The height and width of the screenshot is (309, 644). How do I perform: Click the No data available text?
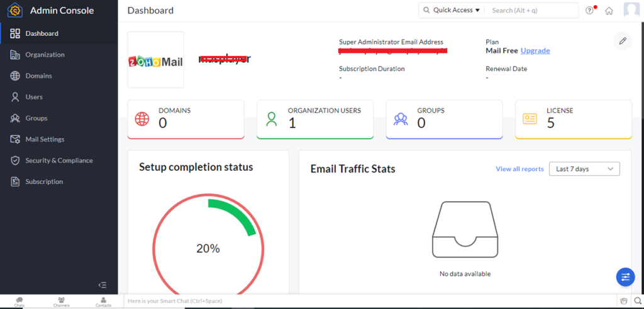click(465, 274)
